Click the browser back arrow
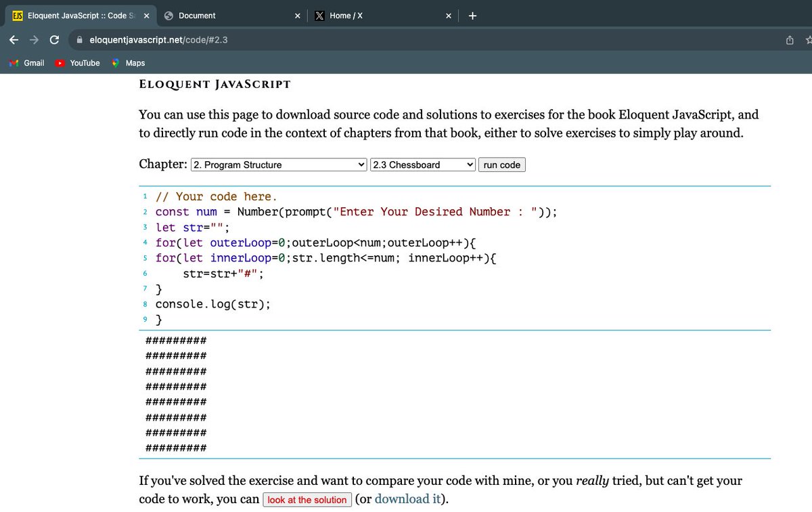This screenshot has width=812, height=512. (x=14, y=39)
